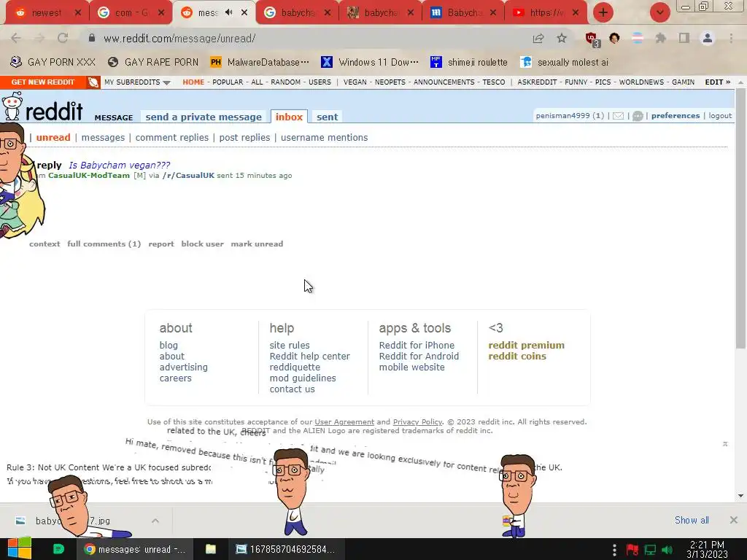This screenshot has height=560, width=747.
Task: Open the Chrome profile avatar icon
Action: pos(708,38)
